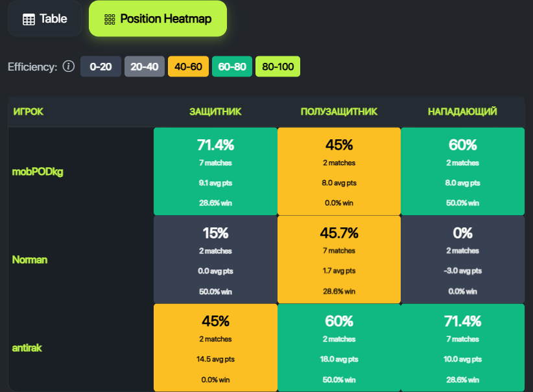Click the 20-40 efficiency legend badge
The width and height of the screenshot is (533, 392).
[145, 67]
